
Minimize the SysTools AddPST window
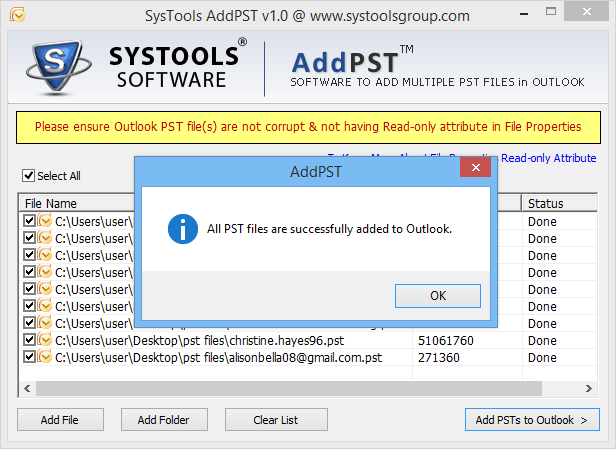pos(524,14)
